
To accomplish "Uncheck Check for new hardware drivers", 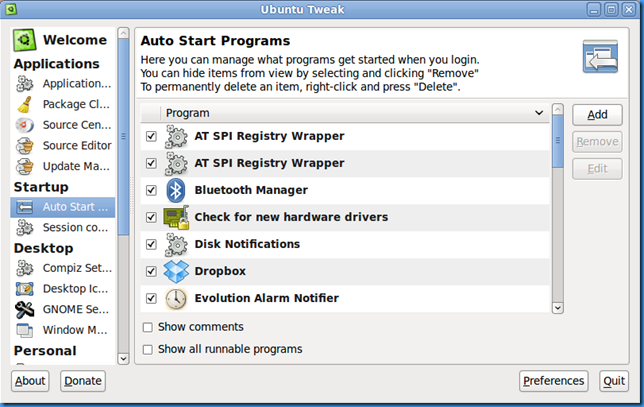I will pos(152,217).
